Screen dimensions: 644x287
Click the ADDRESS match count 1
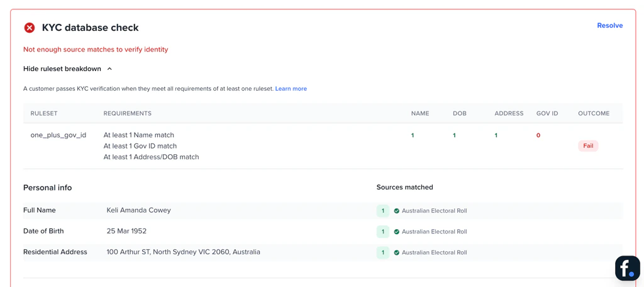tap(496, 135)
